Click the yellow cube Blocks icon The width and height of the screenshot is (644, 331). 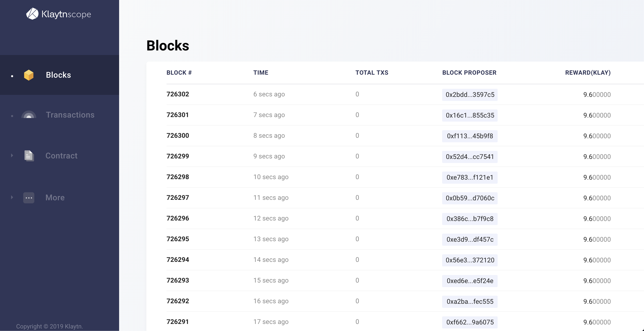[x=29, y=75]
